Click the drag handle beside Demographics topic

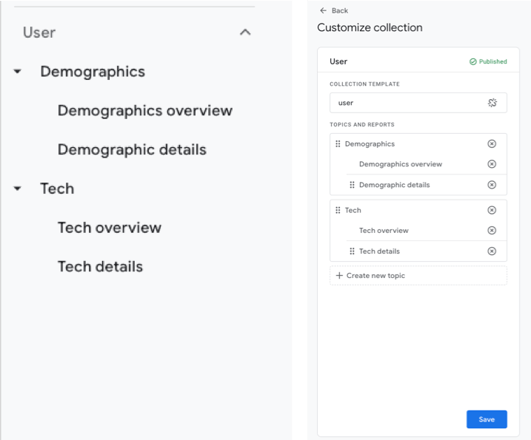tap(338, 144)
